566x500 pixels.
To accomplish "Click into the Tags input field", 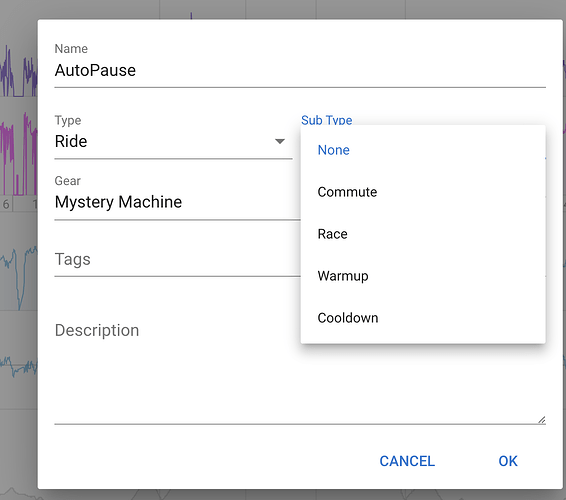I will [177, 260].
